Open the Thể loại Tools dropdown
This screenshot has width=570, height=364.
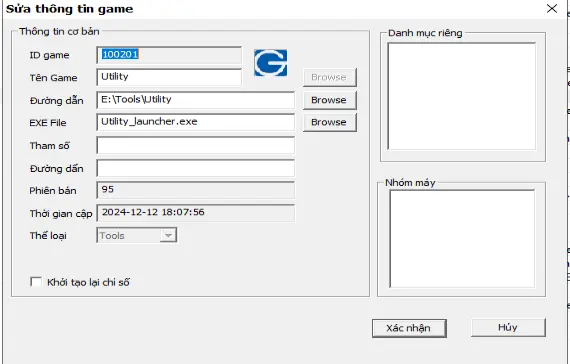point(168,236)
